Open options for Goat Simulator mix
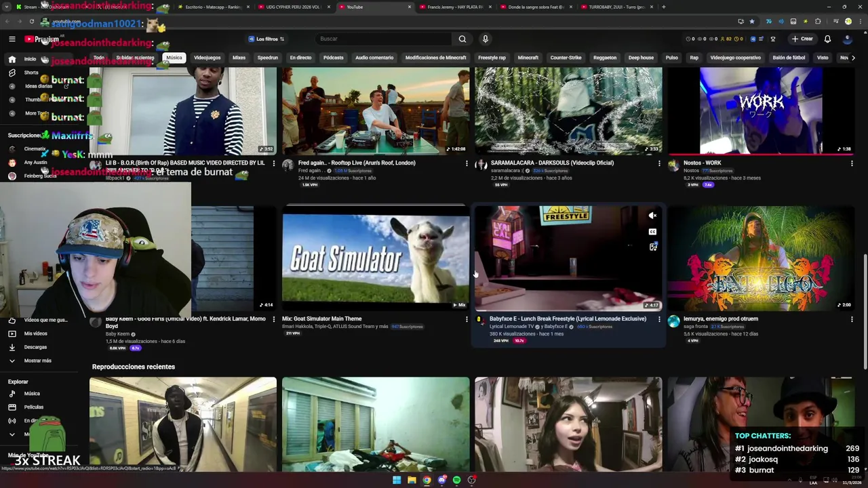 [467, 319]
